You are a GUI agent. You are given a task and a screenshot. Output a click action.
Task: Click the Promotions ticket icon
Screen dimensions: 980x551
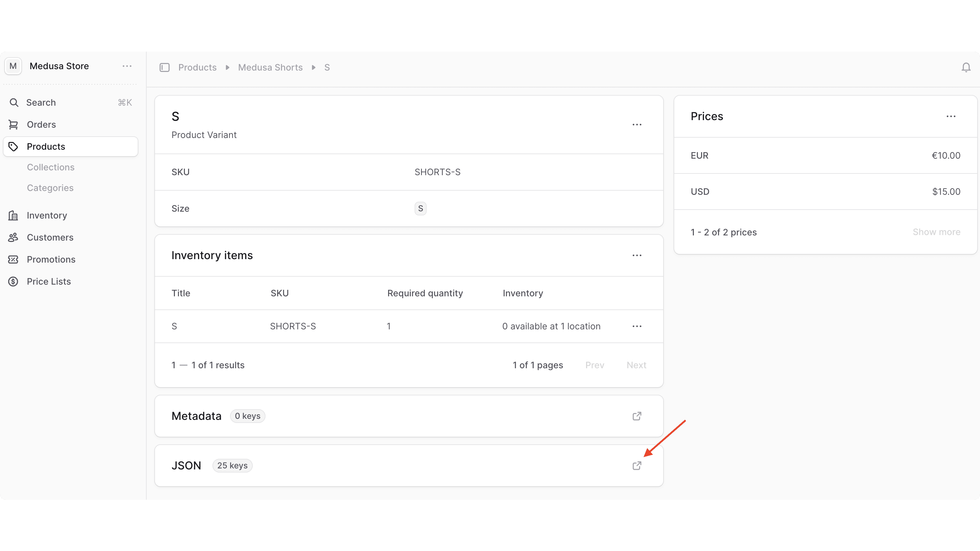point(13,259)
